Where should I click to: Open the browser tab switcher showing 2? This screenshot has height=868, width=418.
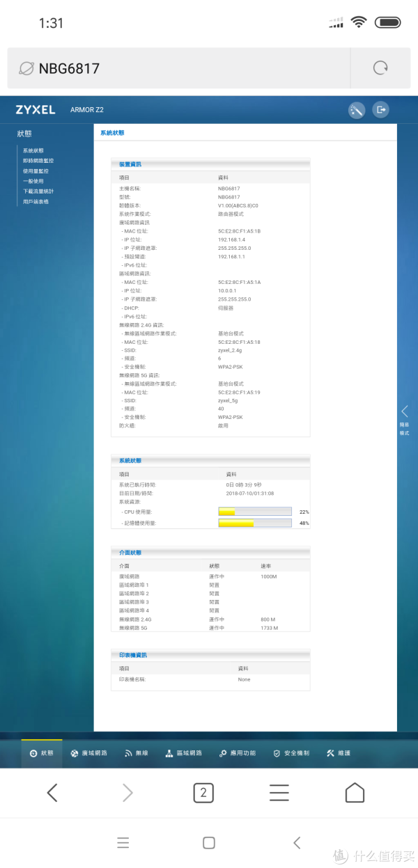pyautogui.click(x=203, y=792)
